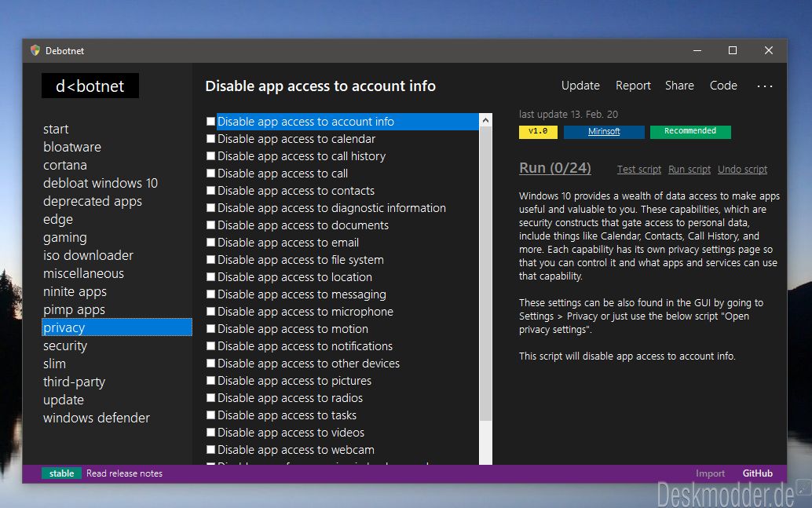Enable 'Disable app access to diagnostic information' checkbox
Screen dimensions: 812x508
pyautogui.click(x=210, y=207)
